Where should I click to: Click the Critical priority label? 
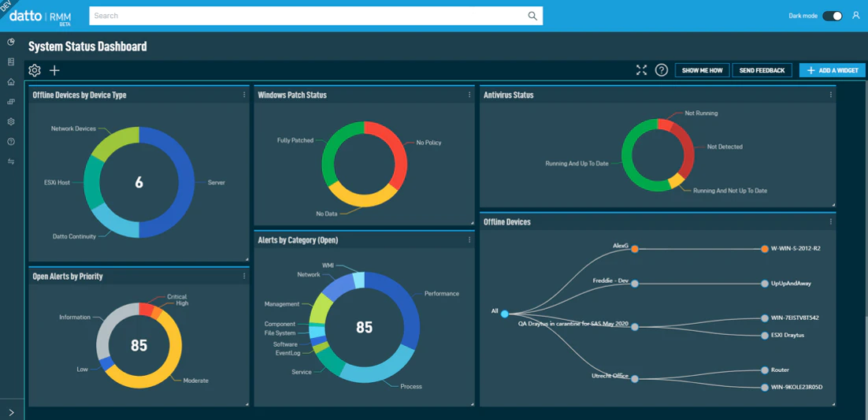pyautogui.click(x=177, y=297)
